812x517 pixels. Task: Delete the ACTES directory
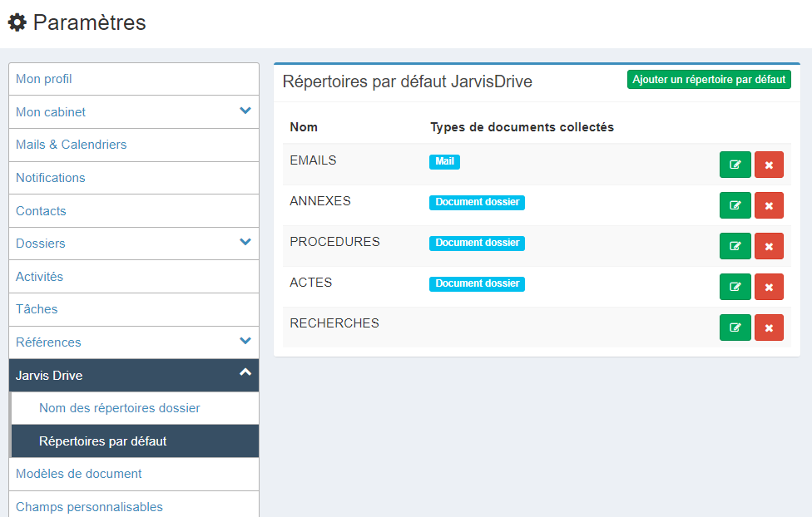click(769, 287)
